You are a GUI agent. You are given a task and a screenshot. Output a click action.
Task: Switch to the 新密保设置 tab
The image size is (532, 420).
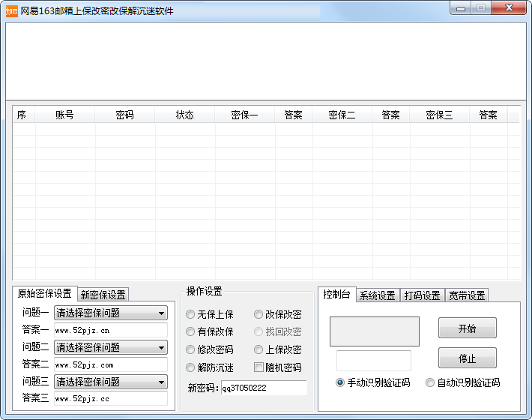[x=103, y=295]
